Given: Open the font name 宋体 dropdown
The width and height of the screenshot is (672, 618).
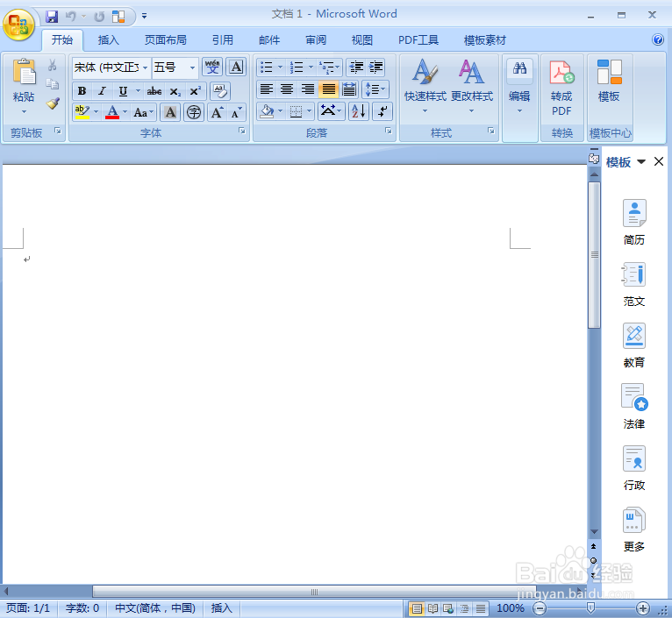Looking at the screenshot, I should click(146, 67).
